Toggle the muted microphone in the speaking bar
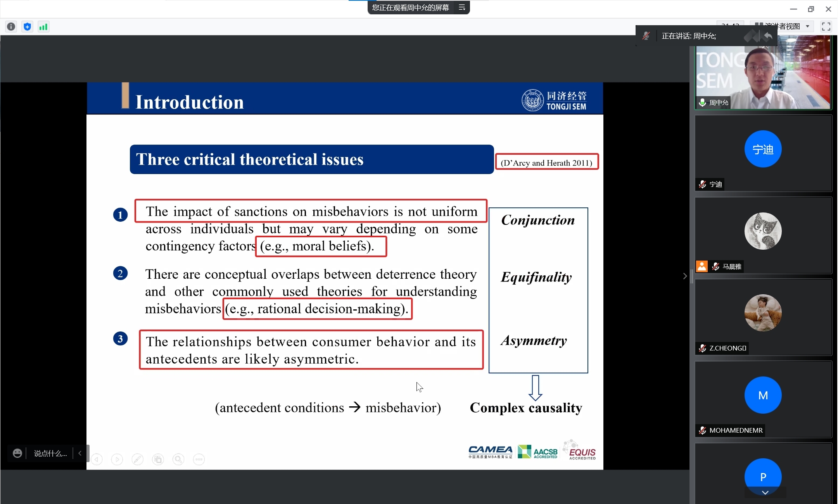838x504 pixels. 646,36
